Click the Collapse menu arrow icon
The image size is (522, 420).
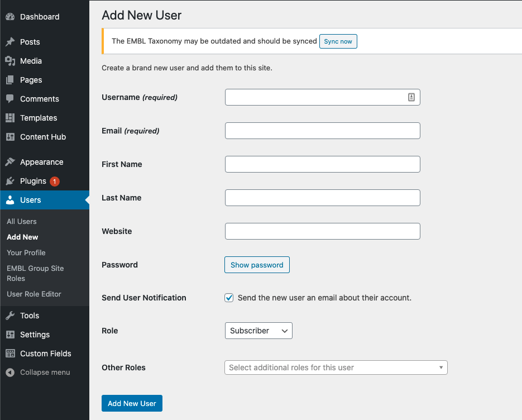10,373
